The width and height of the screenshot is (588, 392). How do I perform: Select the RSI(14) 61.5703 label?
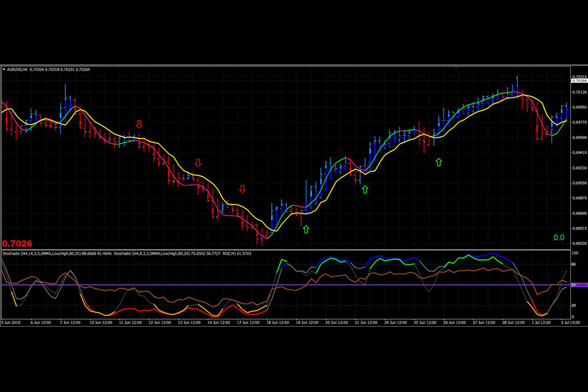click(x=237, y=253)
